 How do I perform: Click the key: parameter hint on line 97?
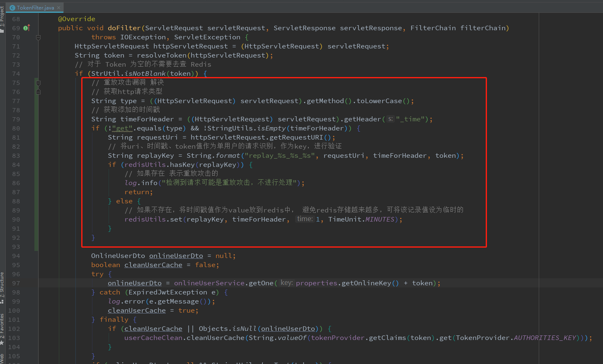(287, 283)
